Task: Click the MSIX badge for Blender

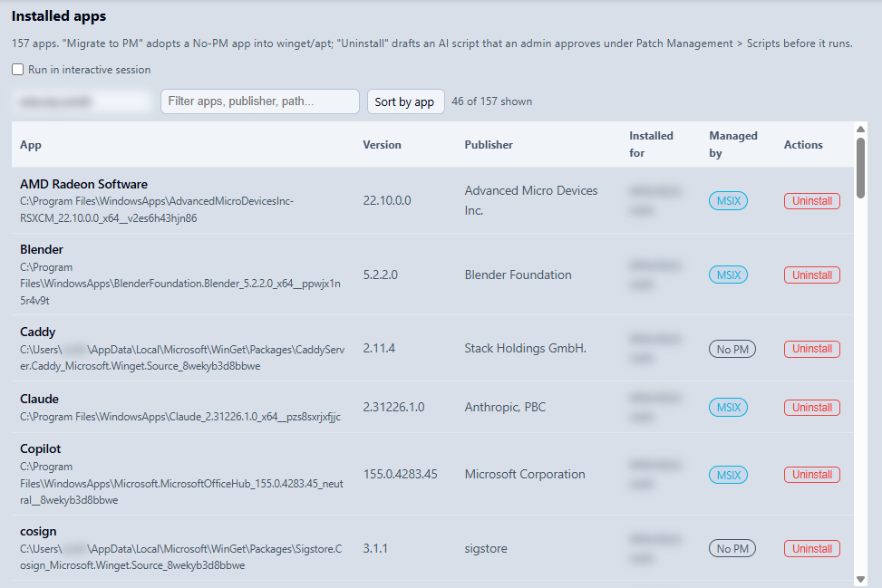Action: click(729, 275)
